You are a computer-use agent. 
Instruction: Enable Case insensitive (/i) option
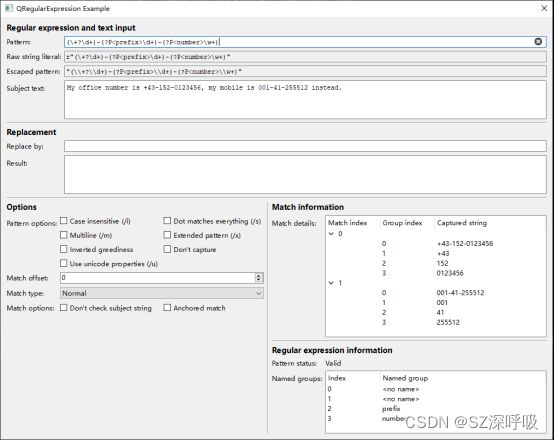(x=64, y=221)
